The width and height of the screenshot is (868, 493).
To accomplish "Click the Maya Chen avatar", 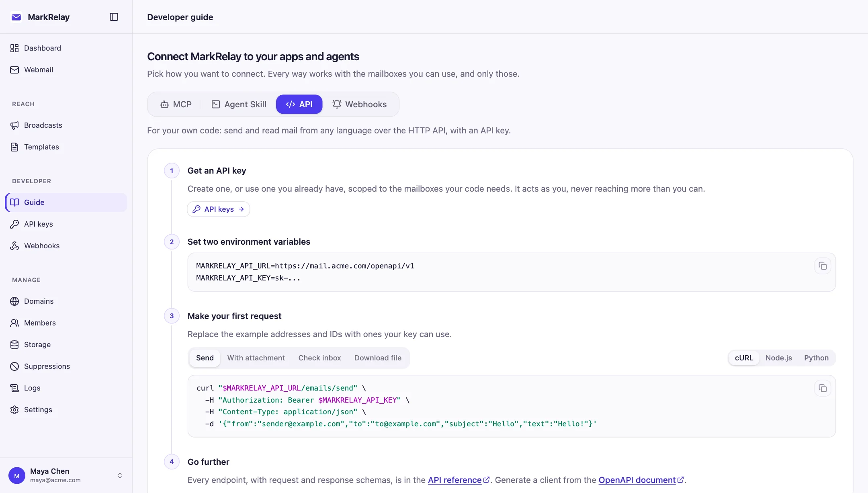I will click(x=17, y=476).
